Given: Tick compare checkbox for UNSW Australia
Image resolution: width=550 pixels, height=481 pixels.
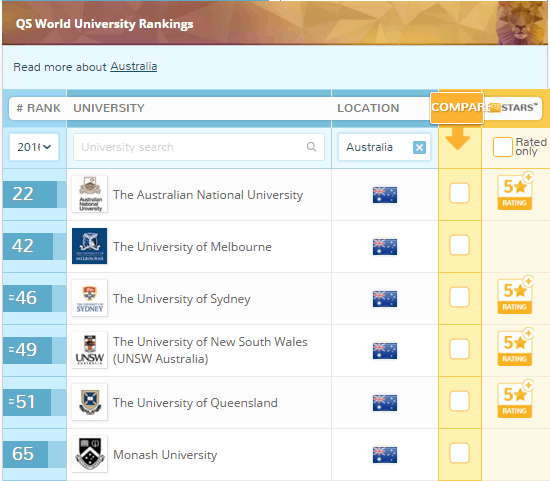Looking at the screenshot, I should pos(459,349).
